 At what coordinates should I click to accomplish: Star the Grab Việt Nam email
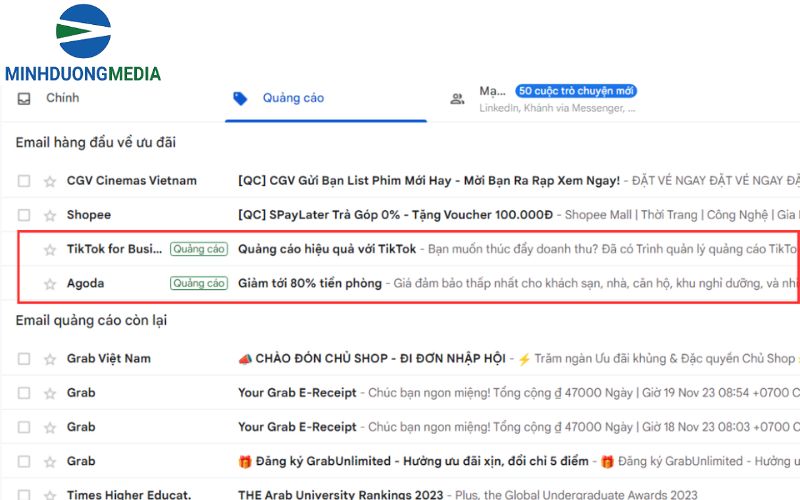point(49,359)
